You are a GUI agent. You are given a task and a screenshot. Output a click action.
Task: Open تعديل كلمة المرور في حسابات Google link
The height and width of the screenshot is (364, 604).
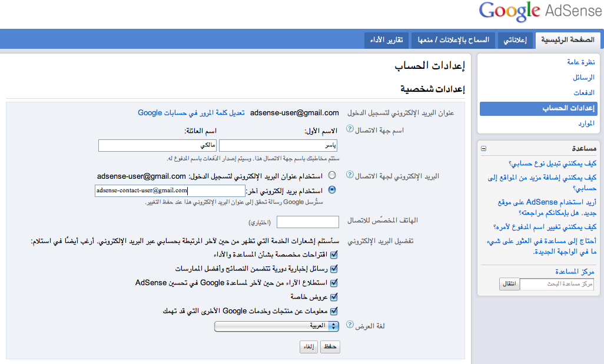point(191,113)
